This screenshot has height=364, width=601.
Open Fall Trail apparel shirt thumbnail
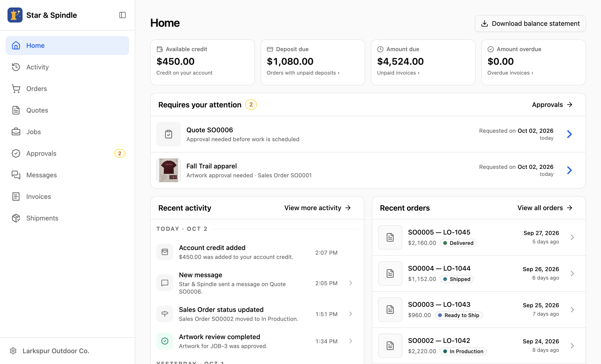click(x=169, y=170)
